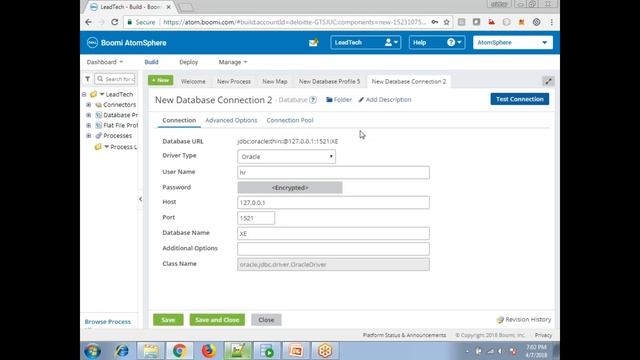Collapse the left sidebar with arrow
Image resolution: width=640 pixels, height=360 pixels.
point(140,199)
